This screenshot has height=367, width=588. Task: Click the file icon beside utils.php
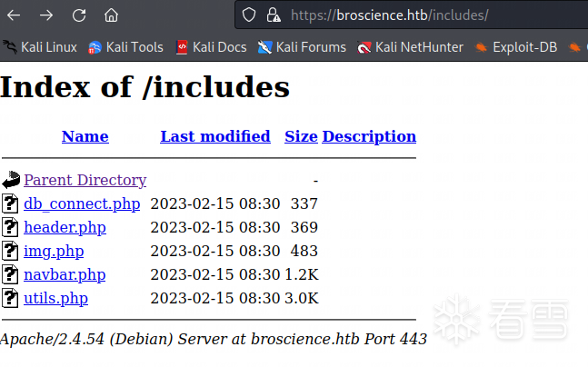coord(11,298)
